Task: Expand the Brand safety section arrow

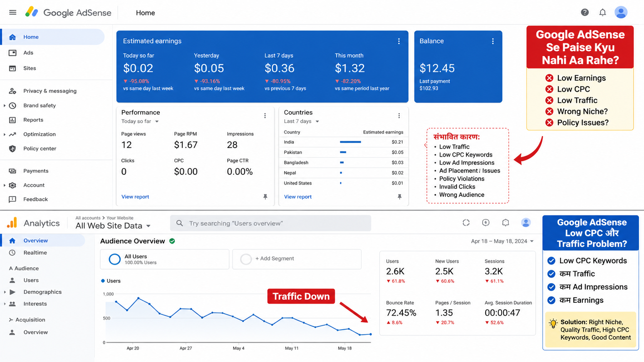Action: 4,105
